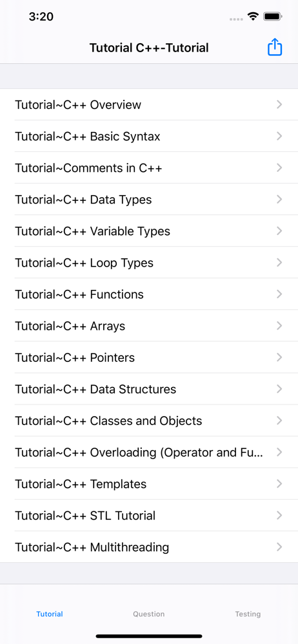The image size is (298, 644).
Task: Select the Tutorial tab in bottom bar
Action: point(50,614)
